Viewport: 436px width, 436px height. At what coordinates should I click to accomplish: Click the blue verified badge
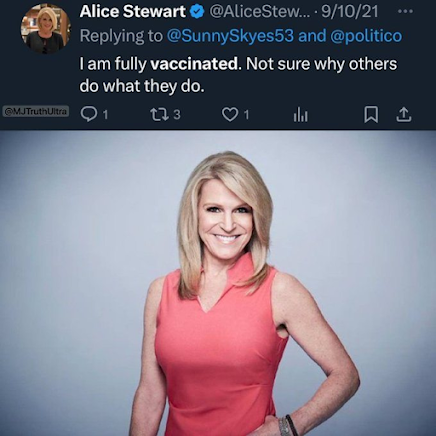(x=197, y=12)
